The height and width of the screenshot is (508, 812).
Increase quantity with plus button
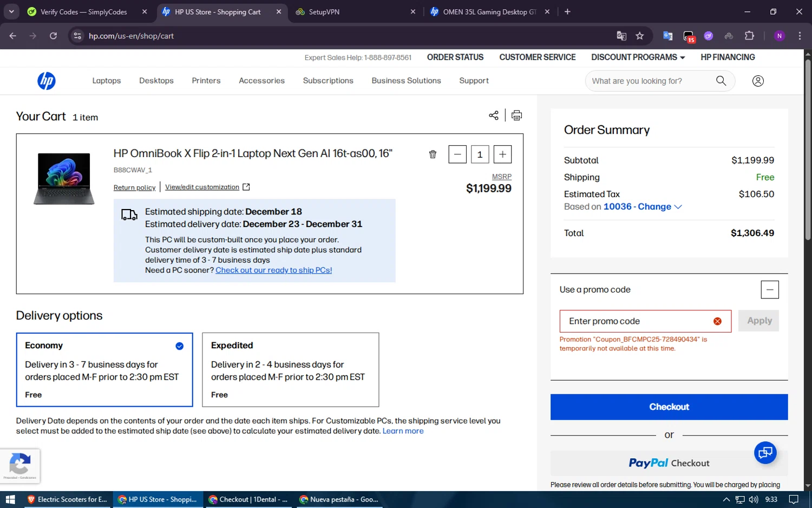pos(502,154)
